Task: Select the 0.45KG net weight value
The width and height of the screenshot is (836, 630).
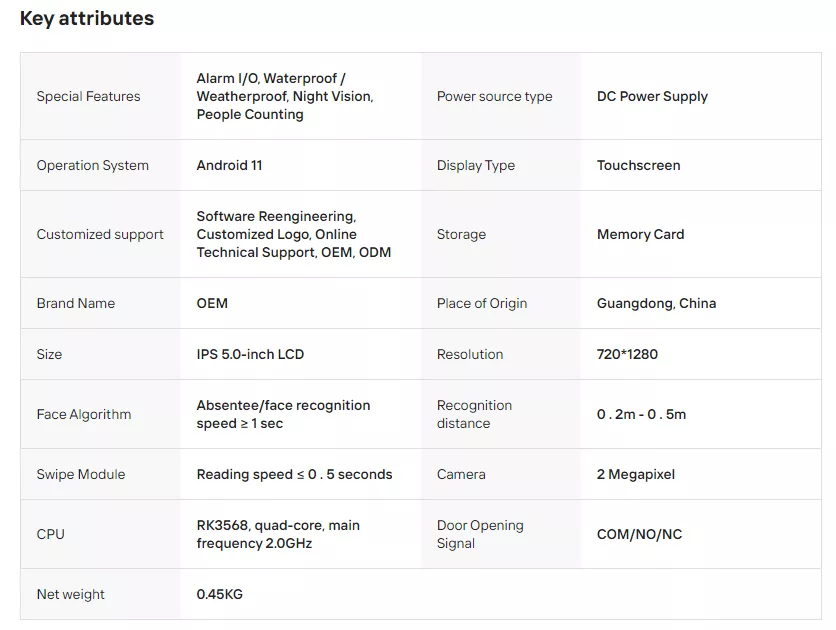Action: point(220,594)
